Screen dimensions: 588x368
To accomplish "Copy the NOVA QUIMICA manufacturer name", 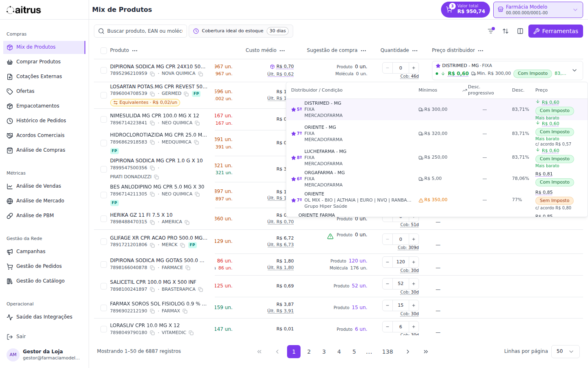I will point(200,74).
